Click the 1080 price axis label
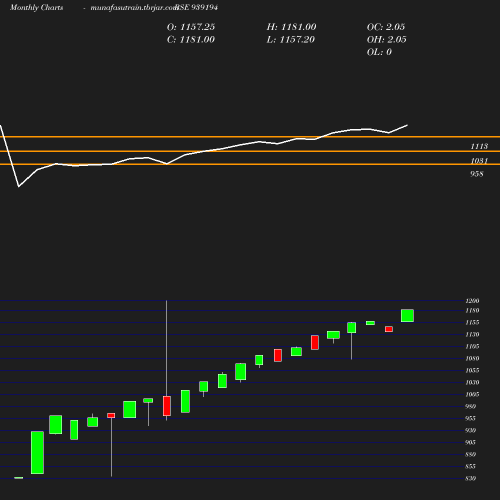Screen dimensions: 500x500 click(x=472, y=359)
